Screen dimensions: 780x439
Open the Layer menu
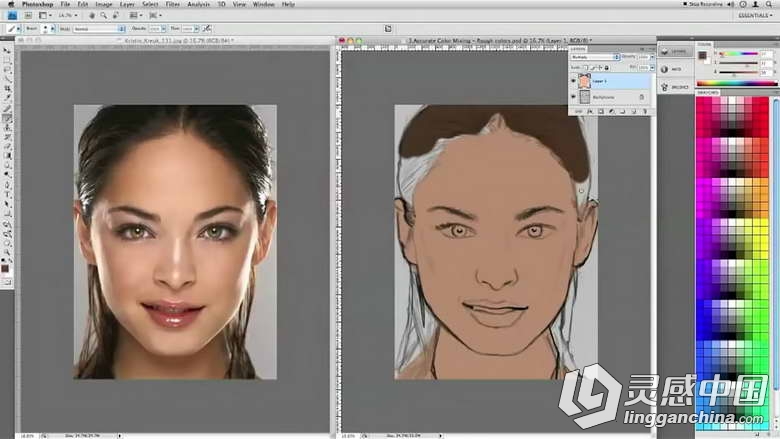127,4
